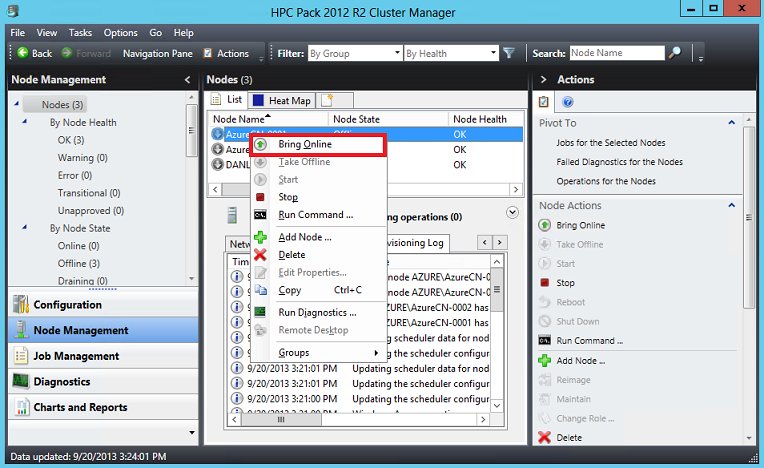Click Node State column header
This screenshot has height=468, width=764.
click(x=388, y=119)
